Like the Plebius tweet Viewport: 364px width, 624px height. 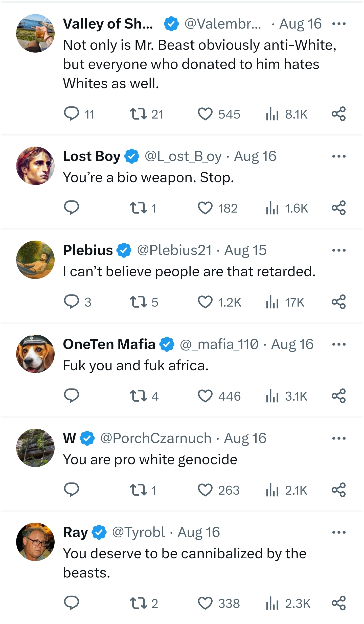[x=205, y=302]
